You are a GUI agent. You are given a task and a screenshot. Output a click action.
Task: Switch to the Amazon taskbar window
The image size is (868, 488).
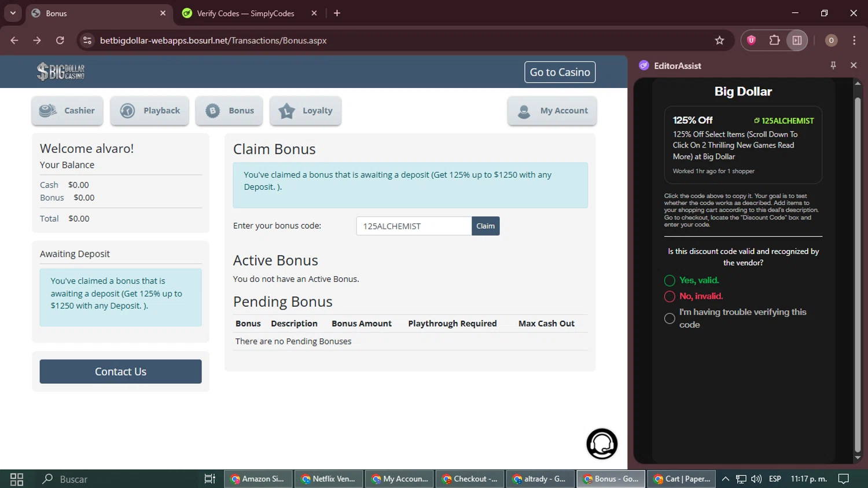click(x=259, y=479)
